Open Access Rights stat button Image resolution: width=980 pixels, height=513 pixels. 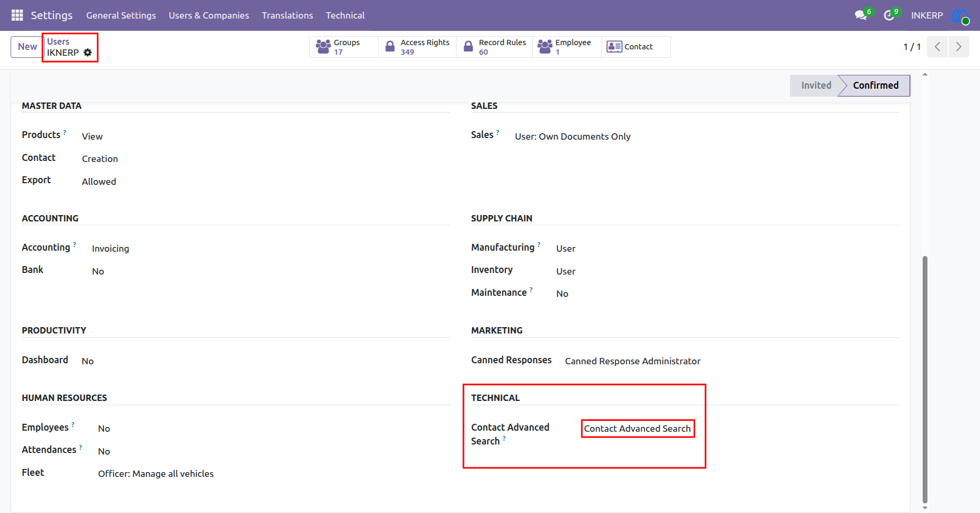tap(417, 47)
